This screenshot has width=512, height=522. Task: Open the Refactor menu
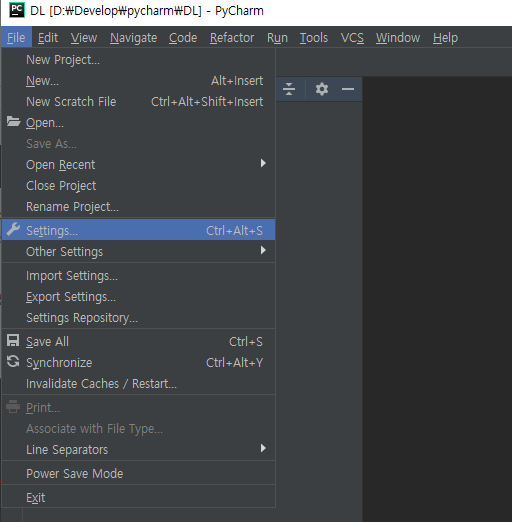click(x=232, y=38)
